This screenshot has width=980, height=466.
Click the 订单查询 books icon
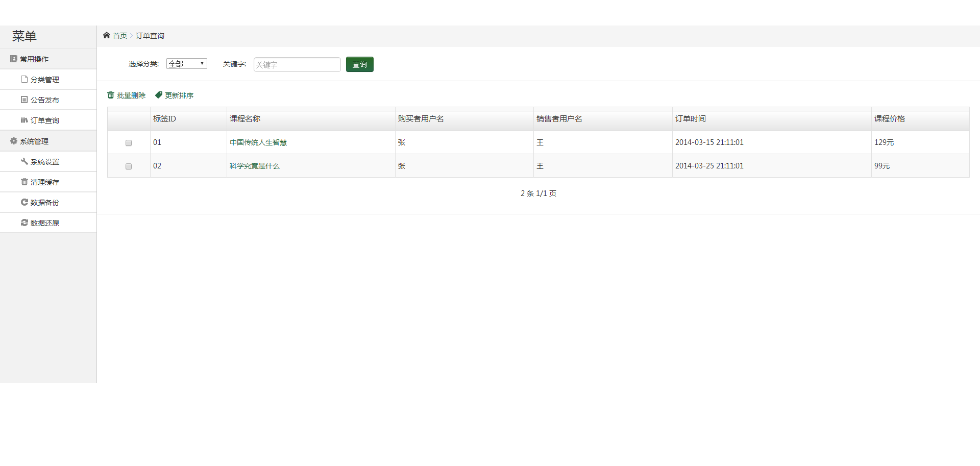point(24,120)
